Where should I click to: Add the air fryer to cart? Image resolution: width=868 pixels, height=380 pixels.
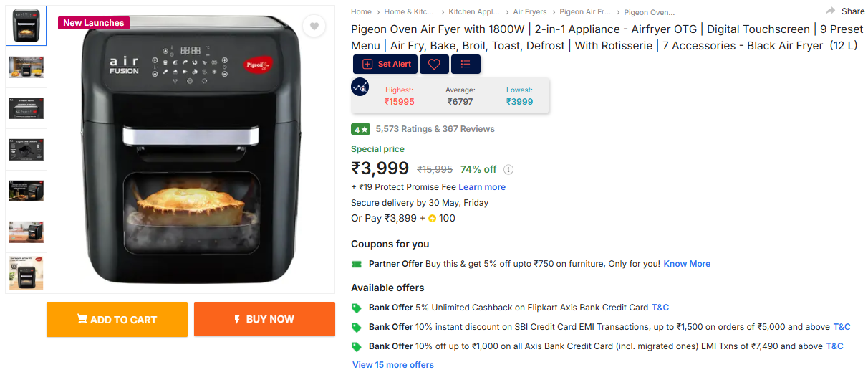click(117, 319)
